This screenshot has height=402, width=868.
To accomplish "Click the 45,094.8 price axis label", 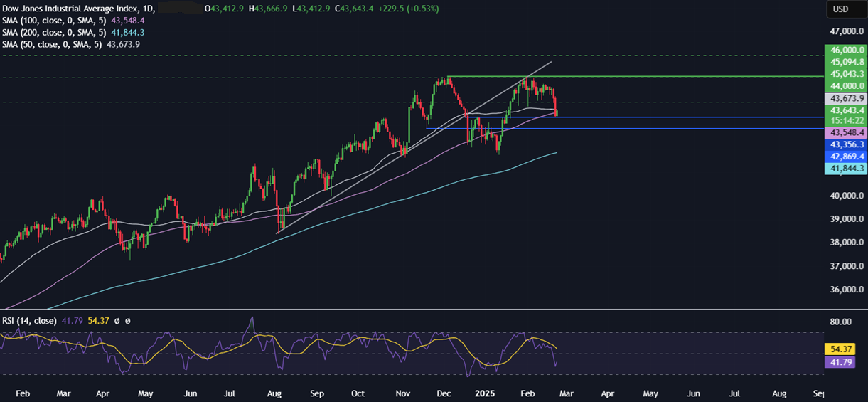I will point(845,63).
